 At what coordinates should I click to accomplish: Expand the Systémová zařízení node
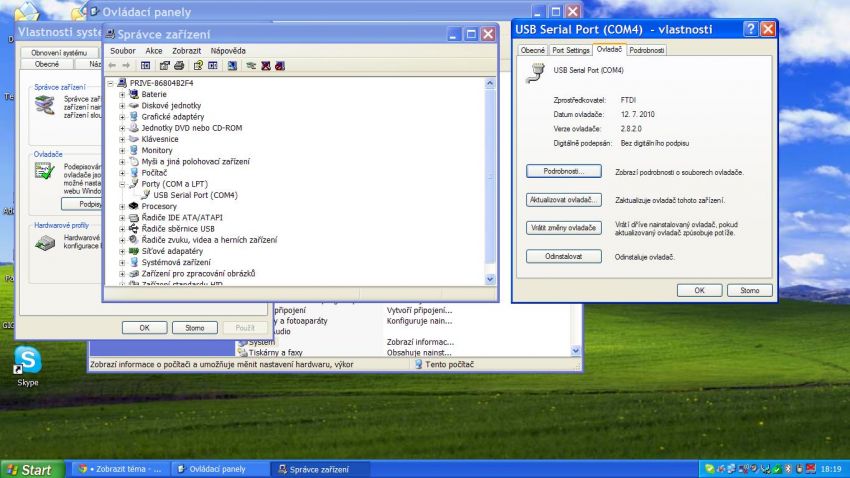pos(122,262)
